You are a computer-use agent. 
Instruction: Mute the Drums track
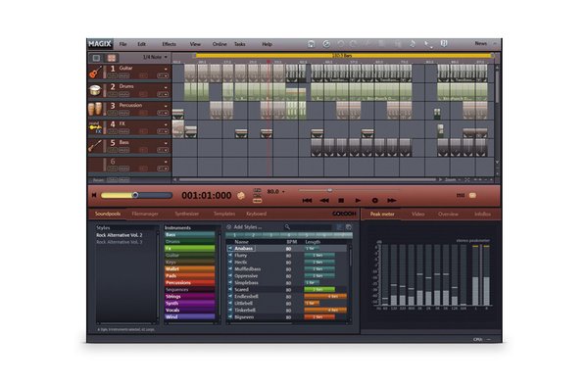click(x=124, y=94)
